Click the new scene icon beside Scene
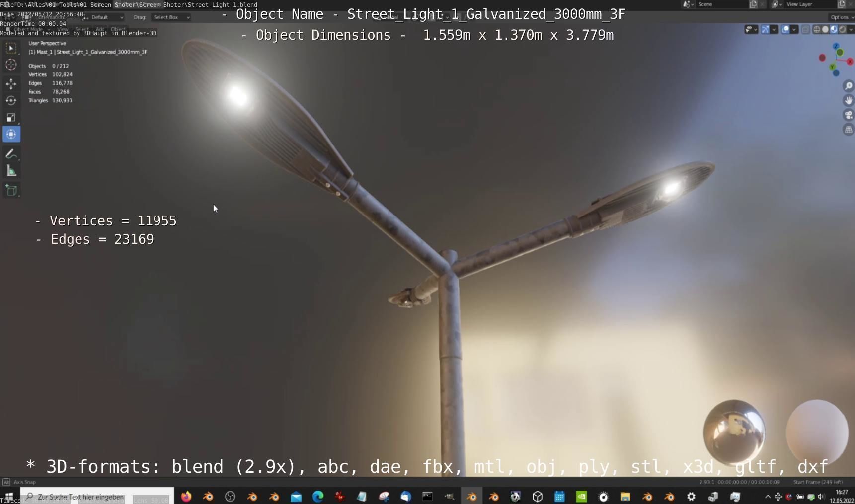Screen dimensions: 855x504 coord(753,4)
